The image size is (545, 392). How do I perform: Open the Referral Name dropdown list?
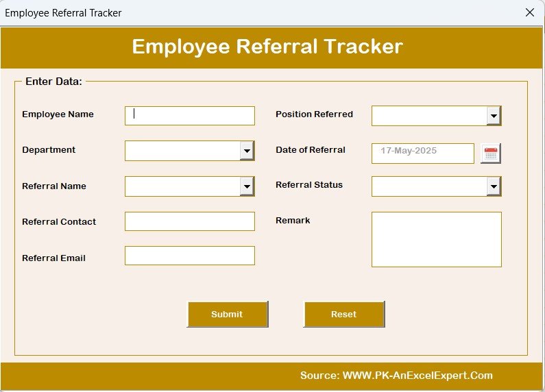tap(247, 186)
